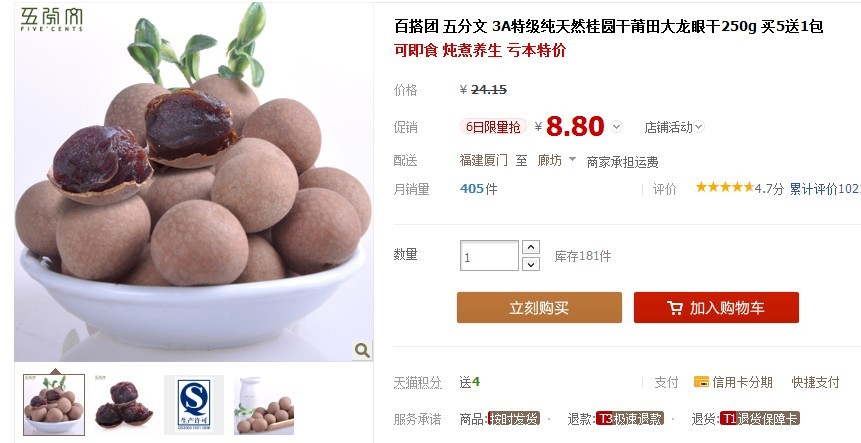The height and width of the screenshot is (443, 861).
Task: Click the shopping cart icon in 加入购物车
Action: click(x=675, y=307)
